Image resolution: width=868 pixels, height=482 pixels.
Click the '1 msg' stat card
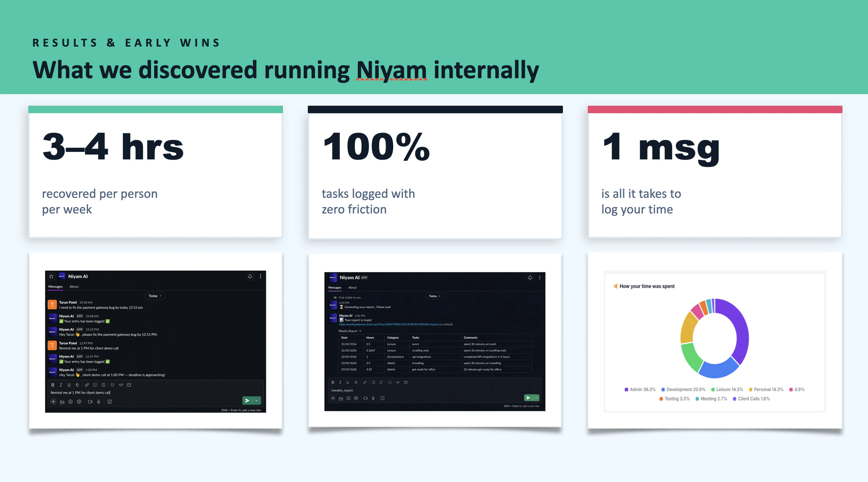tap(715, 172)
